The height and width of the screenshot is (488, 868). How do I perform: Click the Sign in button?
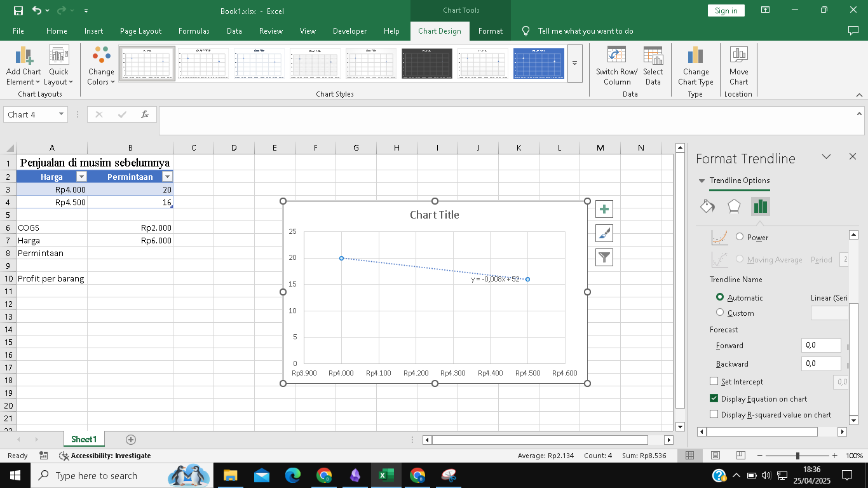(x=726, y=11)
